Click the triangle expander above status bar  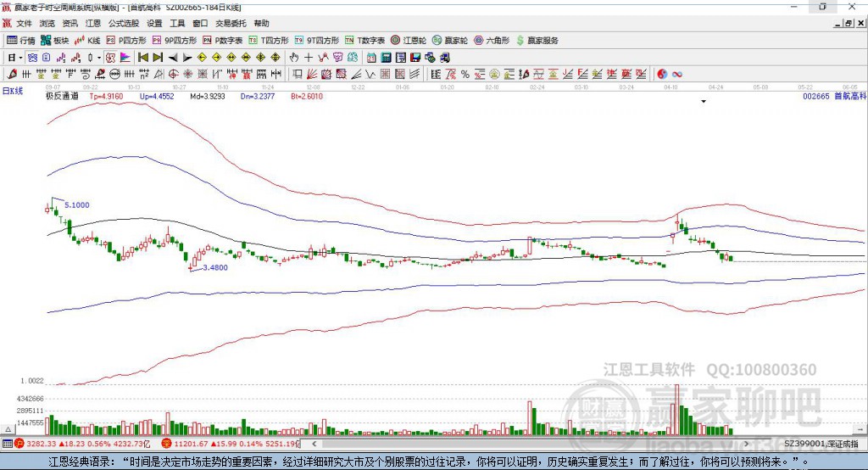click(x=8, y=429)
